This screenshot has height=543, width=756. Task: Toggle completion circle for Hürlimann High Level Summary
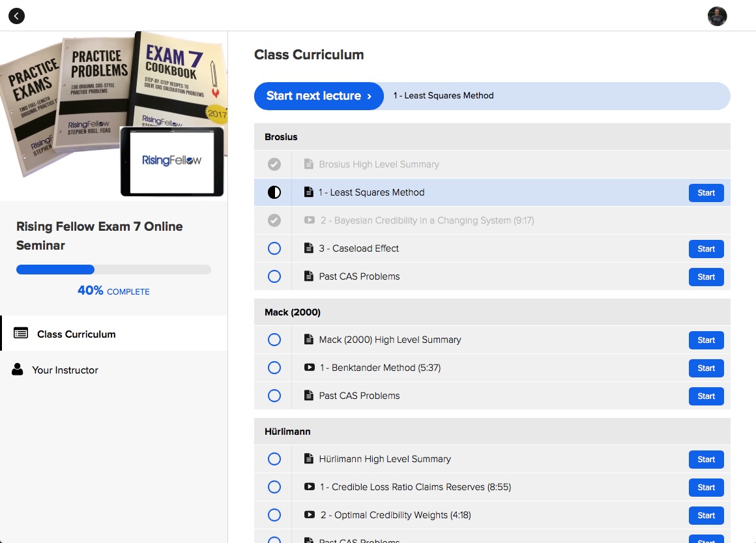point(274,459)
